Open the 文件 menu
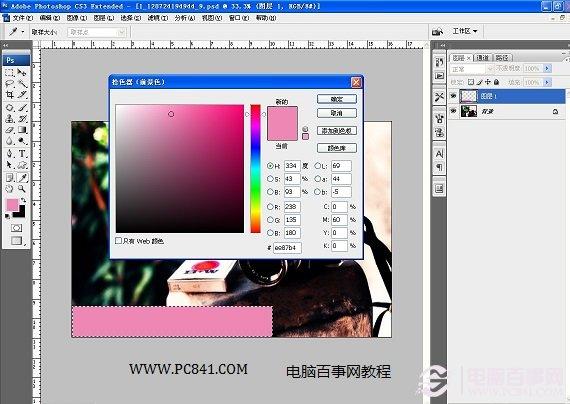This screenshot has height=404, width=570. (22, 18)
